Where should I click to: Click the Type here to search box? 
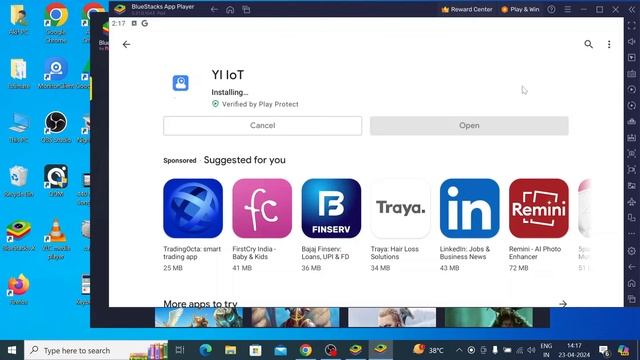[x=96, y=350]
